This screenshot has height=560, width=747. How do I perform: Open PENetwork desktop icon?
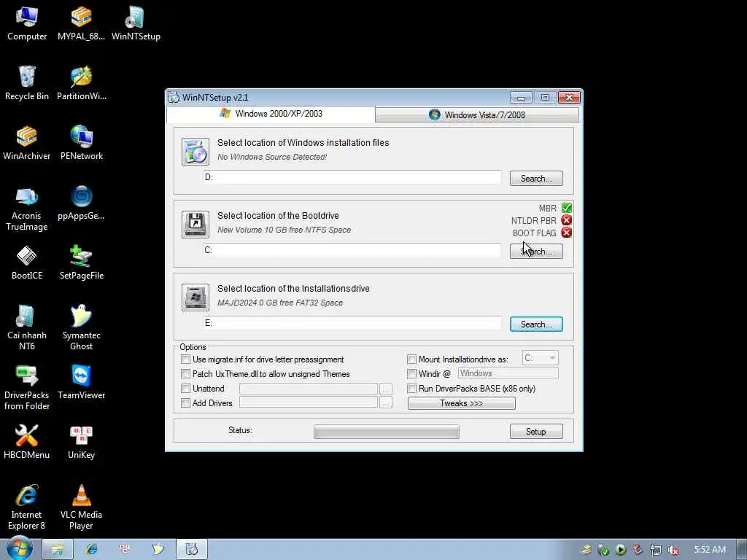pyautogui.click(x=81, y=144)
